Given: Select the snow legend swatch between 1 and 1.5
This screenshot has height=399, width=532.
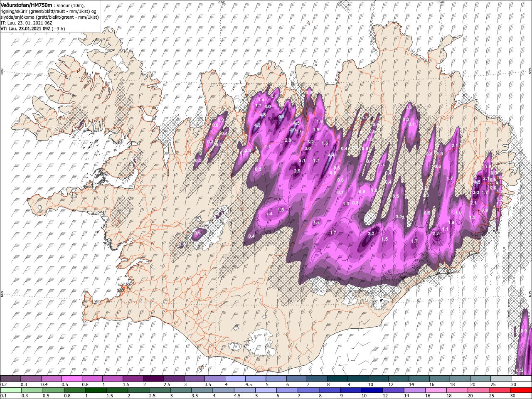Looking at the screenshot, I should pyautogui.click(x=113, y=379).
